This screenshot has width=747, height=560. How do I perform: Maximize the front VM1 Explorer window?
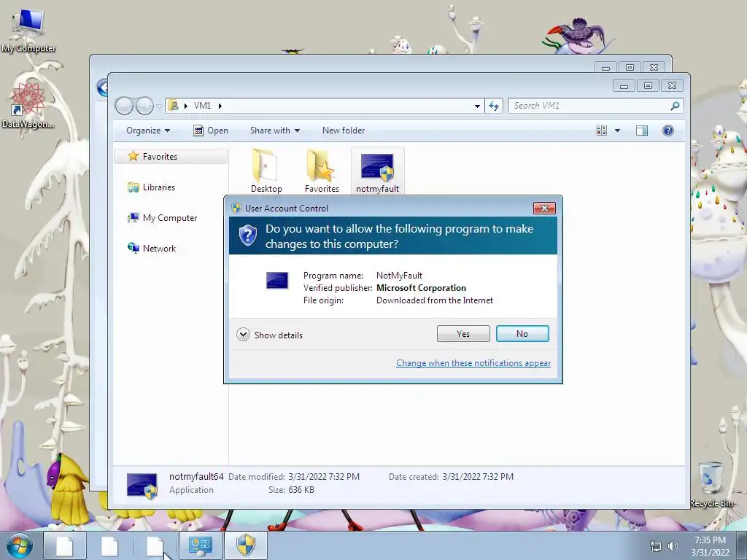(x=648, y=86)
